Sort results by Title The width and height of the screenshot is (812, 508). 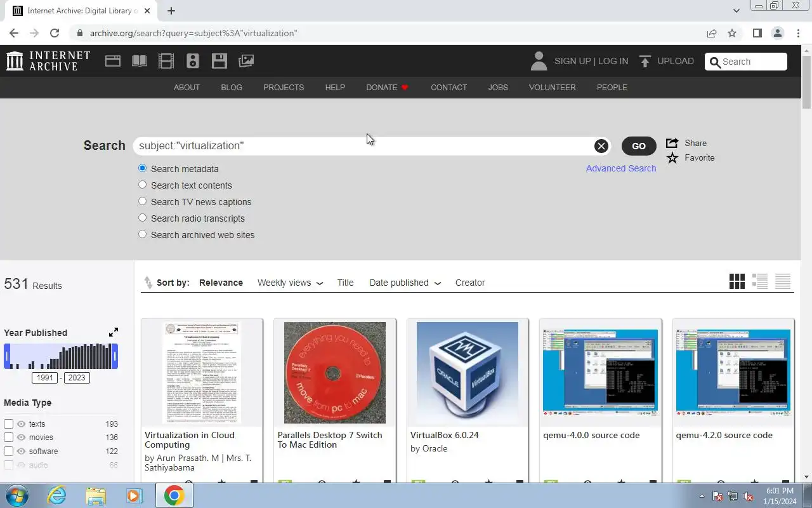[345, 283]
